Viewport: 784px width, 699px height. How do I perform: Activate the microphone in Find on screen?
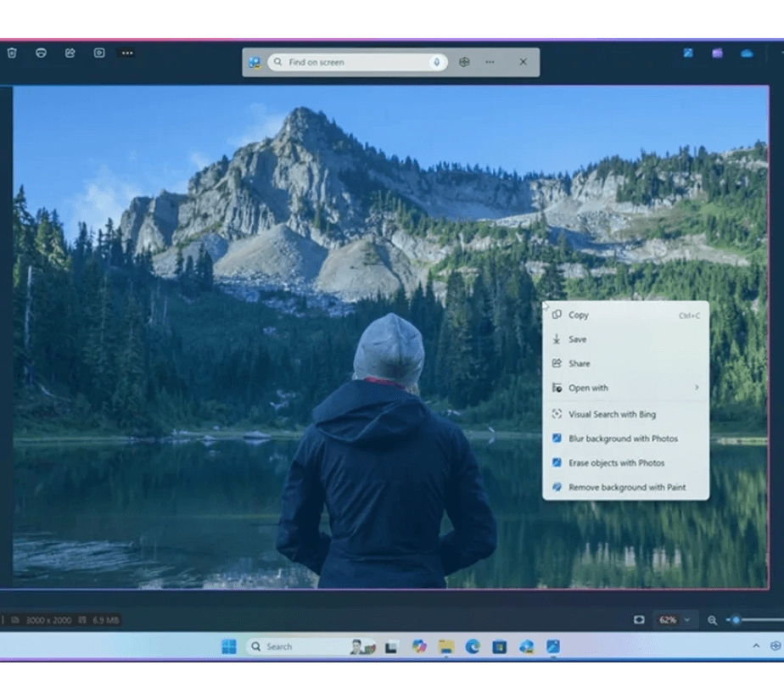pos(436,62)
